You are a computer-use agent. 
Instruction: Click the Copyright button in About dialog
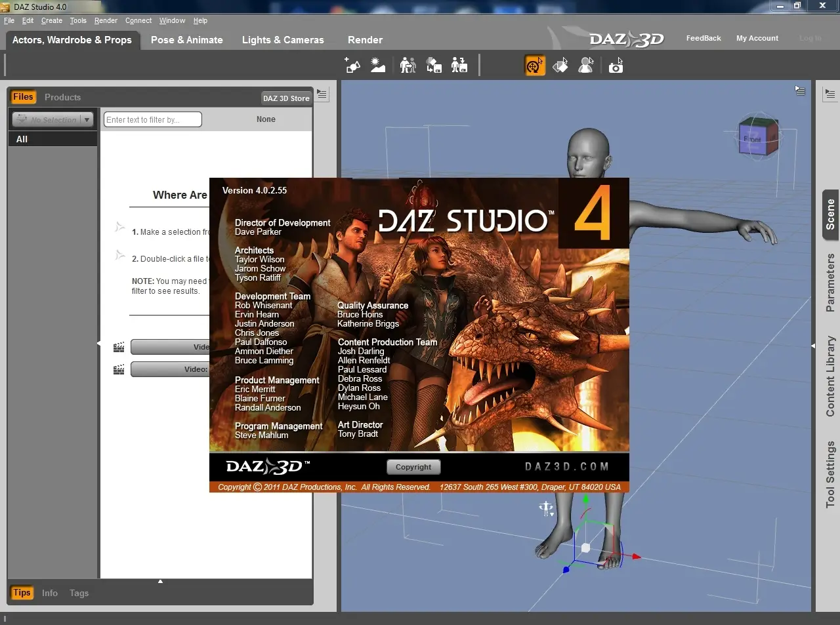[413, 467]
